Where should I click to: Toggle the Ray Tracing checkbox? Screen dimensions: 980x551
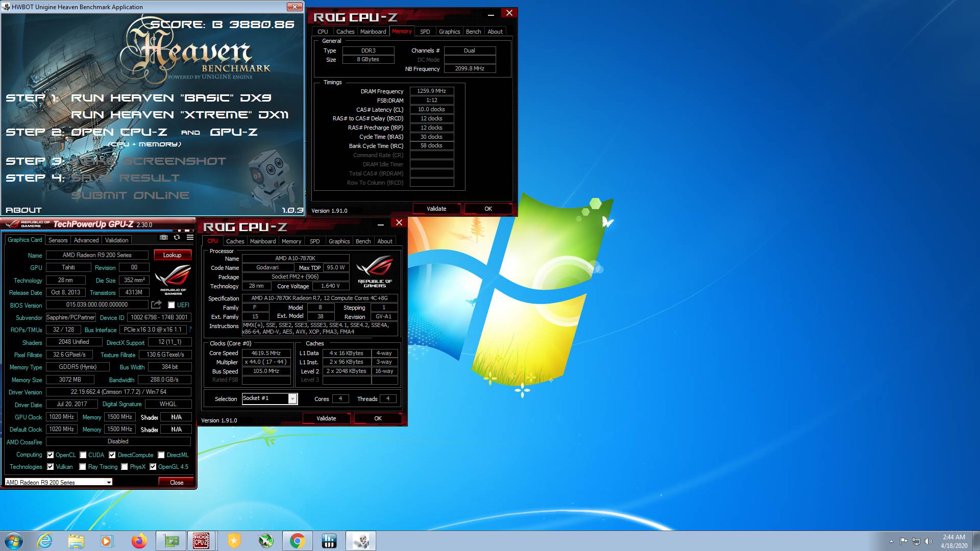coord(82,467)
